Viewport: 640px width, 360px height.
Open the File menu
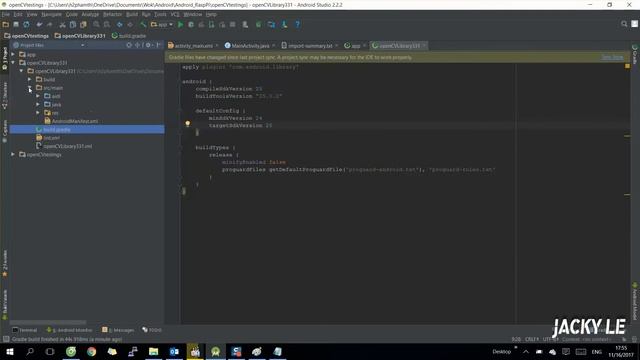click(6, 14)
